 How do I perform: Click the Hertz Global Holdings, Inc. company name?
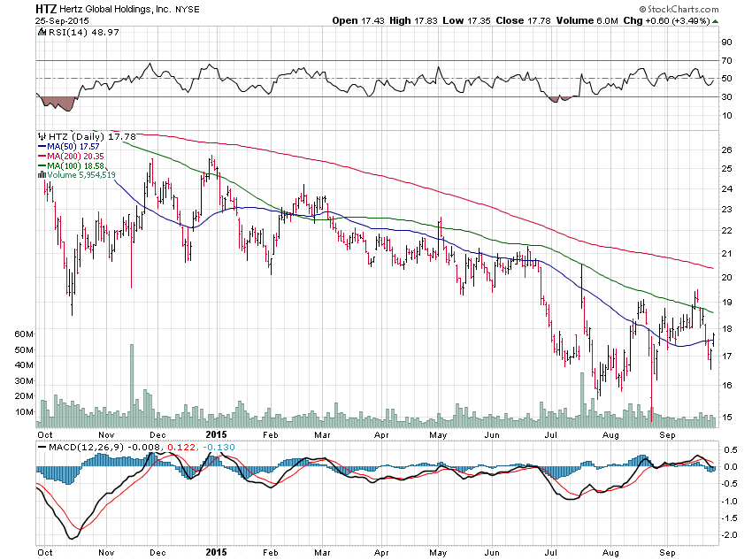tap(115, 9)
